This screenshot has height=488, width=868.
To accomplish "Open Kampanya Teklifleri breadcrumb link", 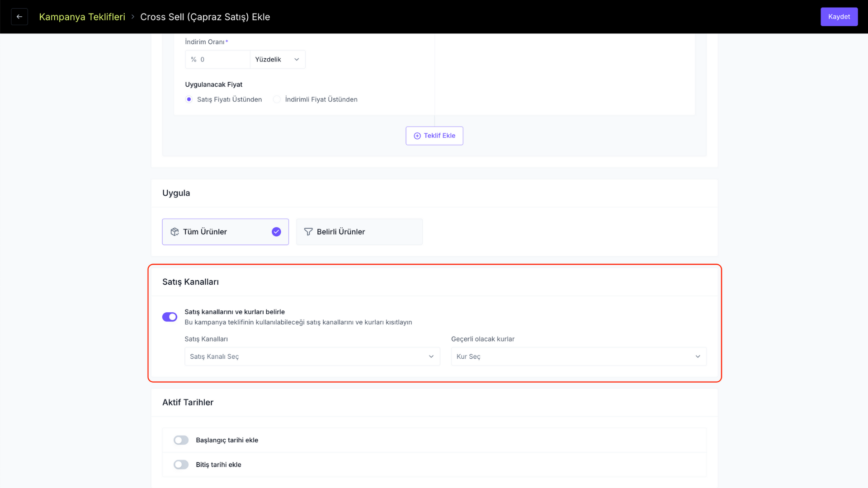I will [82, 17].
